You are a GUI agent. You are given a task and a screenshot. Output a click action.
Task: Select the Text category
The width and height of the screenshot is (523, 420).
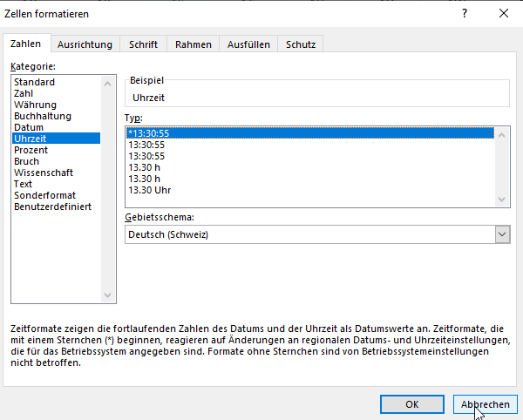[56, 184]
